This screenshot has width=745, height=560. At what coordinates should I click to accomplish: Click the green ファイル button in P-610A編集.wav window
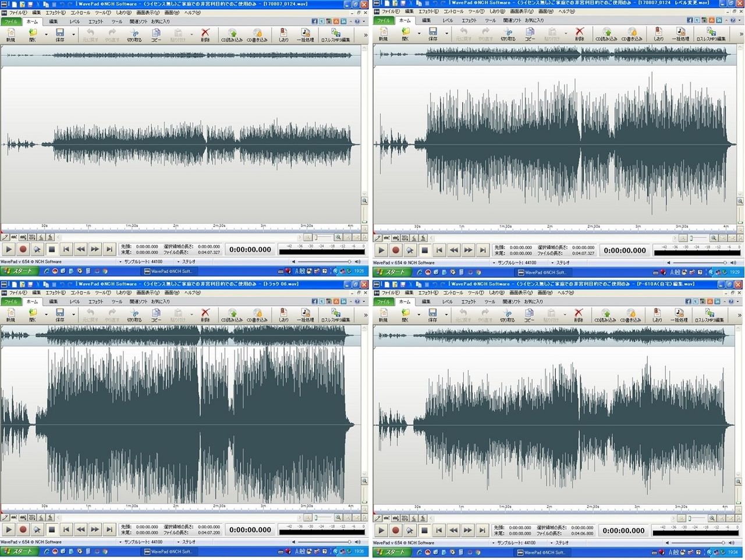click(x=383, y=302)
